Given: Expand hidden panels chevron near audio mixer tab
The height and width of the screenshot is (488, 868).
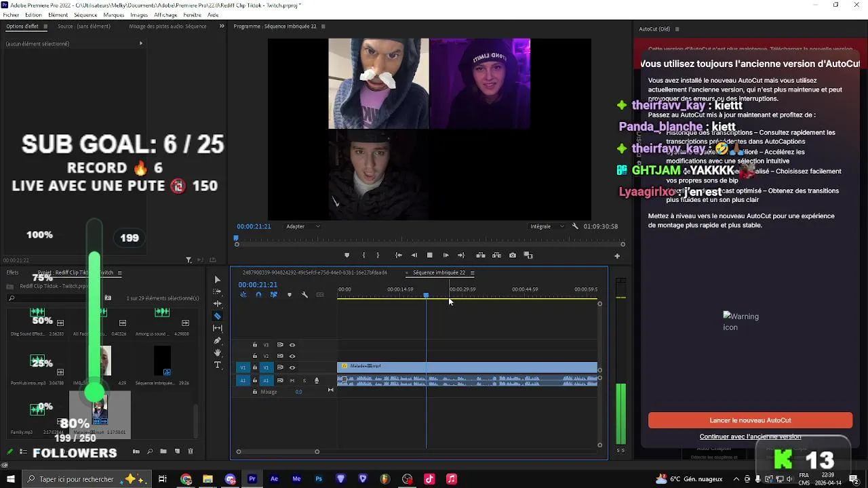Looking at the screenshot, I should click(222, 26).
